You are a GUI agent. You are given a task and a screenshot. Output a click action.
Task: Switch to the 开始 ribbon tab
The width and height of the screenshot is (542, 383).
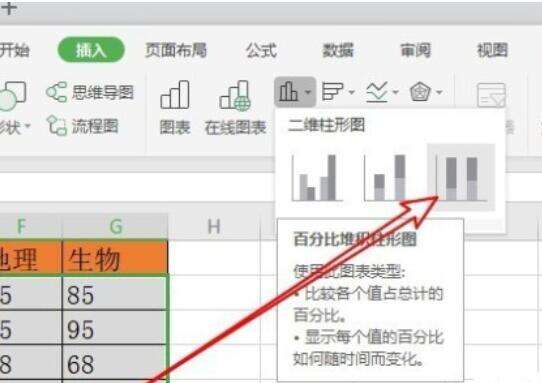coord(15,50)
